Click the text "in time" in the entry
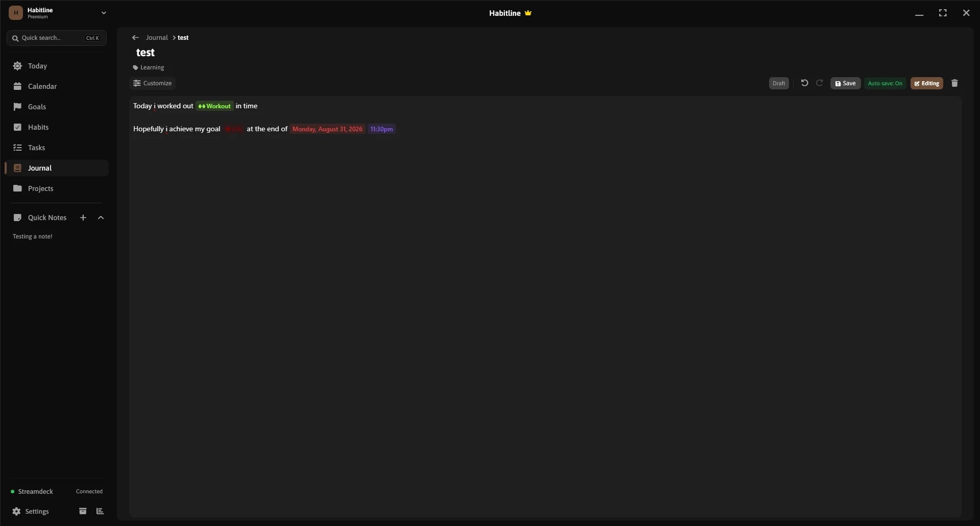Viewport: 980px width, 526px height. [x=247, y=106]
